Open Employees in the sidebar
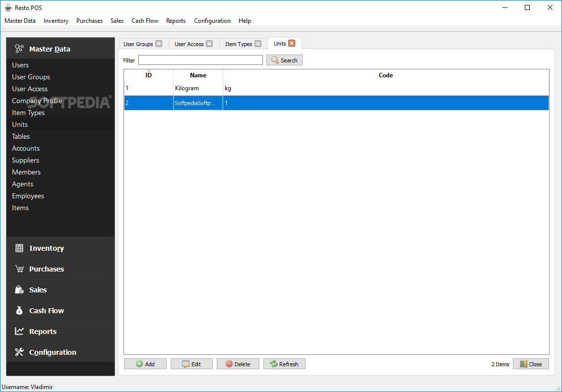This screenshot has height=392, width=562. tap(28, 196)
